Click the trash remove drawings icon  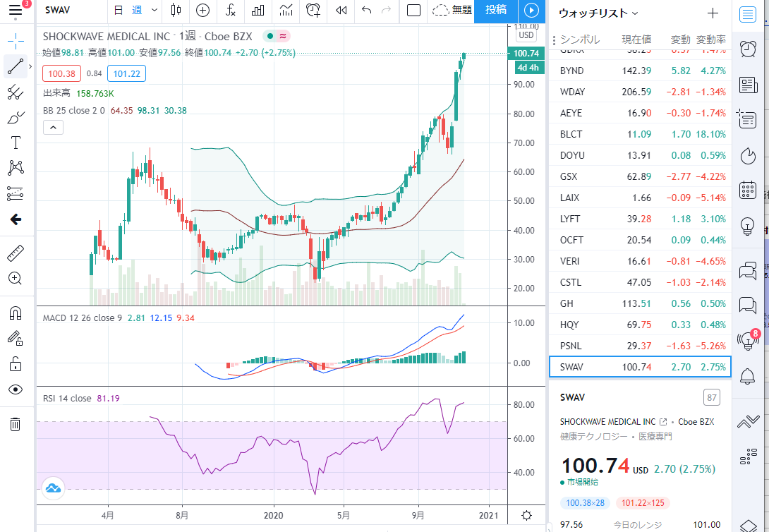pos(16,424)
